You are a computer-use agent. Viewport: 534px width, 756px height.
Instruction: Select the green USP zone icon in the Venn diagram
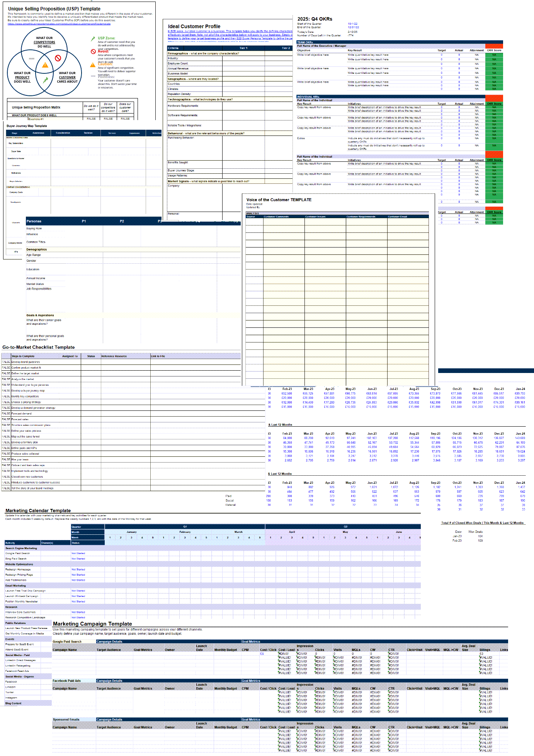46,80
